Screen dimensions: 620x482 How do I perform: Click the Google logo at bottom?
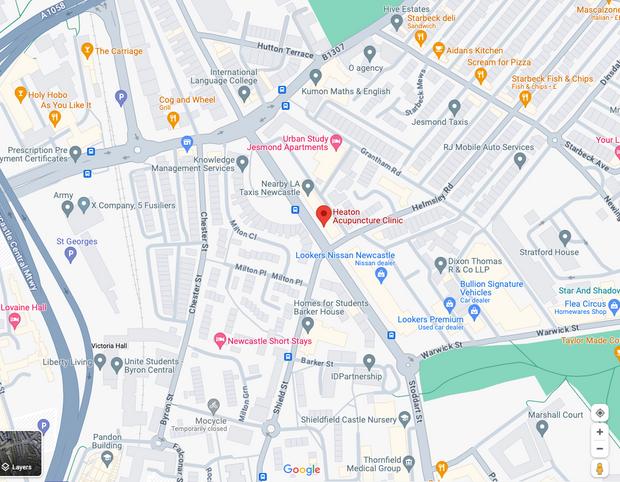tap(302, 469)
